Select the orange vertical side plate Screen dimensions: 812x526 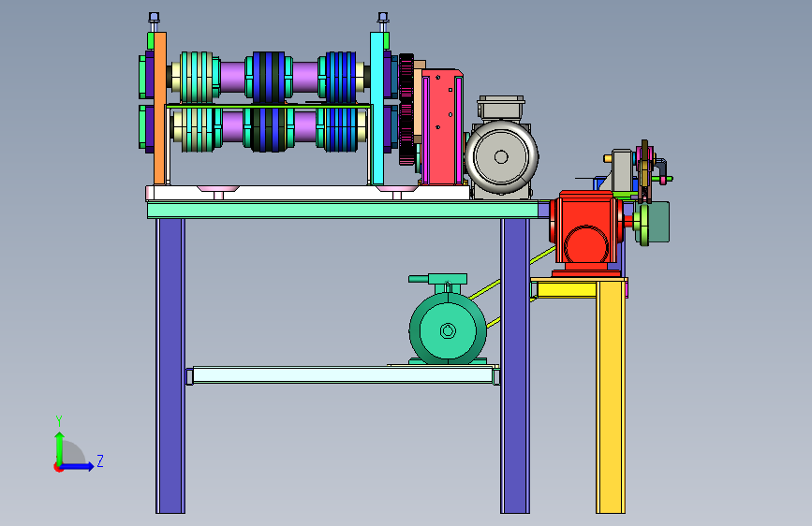pos(160,108)
